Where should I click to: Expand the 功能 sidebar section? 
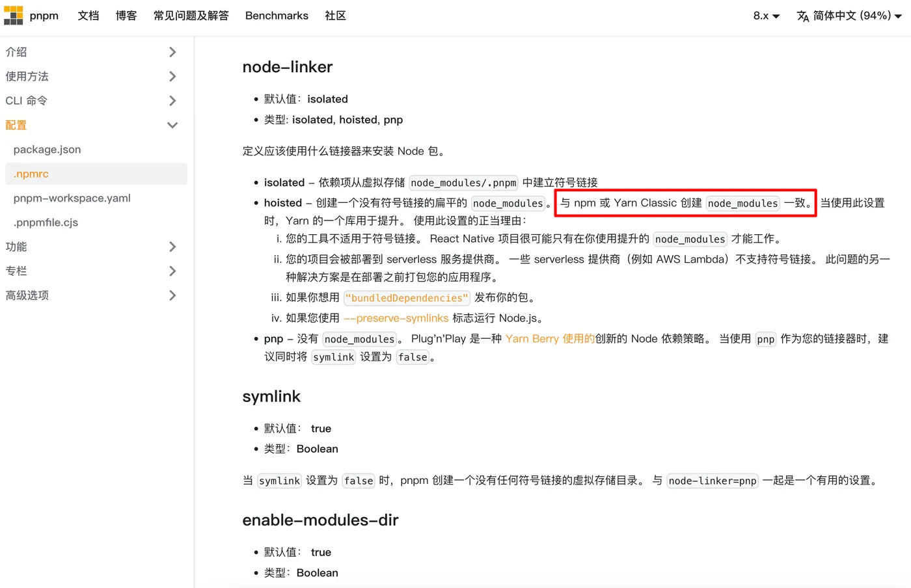tap(172, 247)
